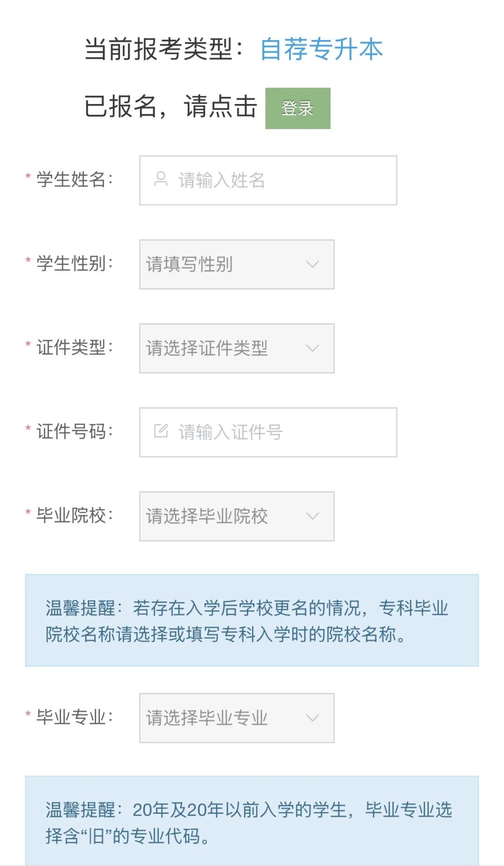Click the chevron arrow in 毕业院校 dropdown

tap(312, 516)
